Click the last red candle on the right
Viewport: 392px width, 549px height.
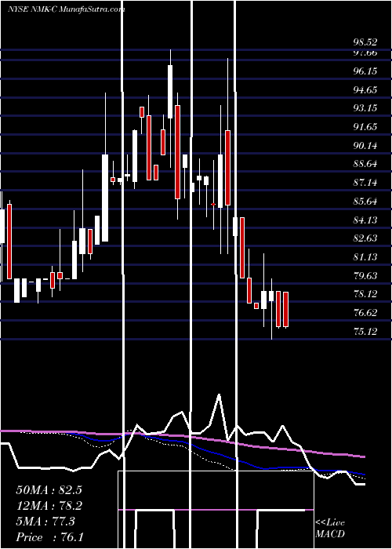tap(285, 310)
